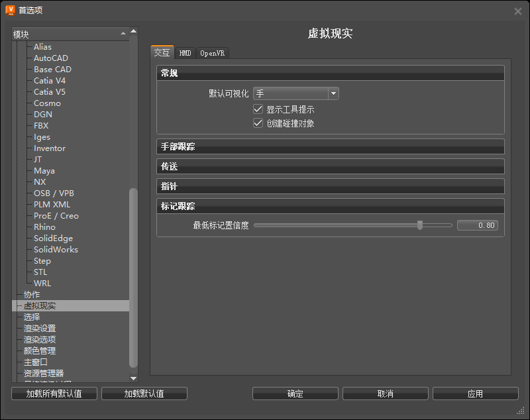Screen dimensions: 530x420
Task: Open the 默认可视化 dropdown
Action: (295, 93)
